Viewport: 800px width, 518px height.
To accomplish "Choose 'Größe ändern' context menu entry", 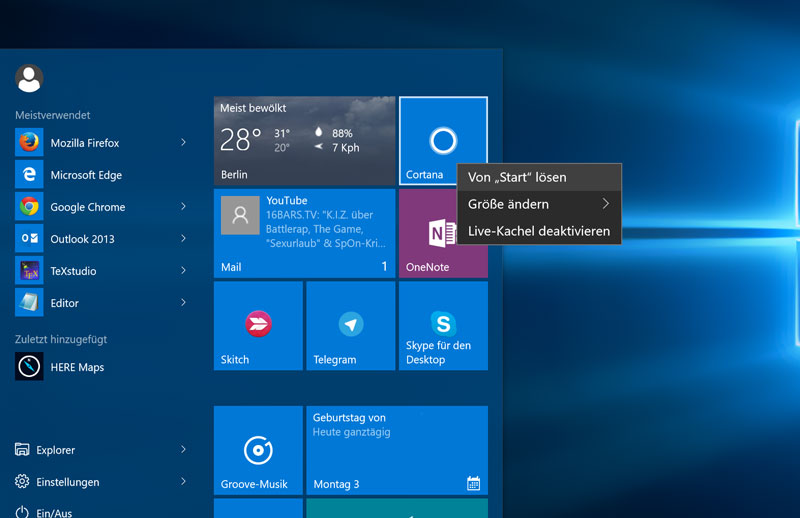I will pyautogui.click(x=539, y=204).
